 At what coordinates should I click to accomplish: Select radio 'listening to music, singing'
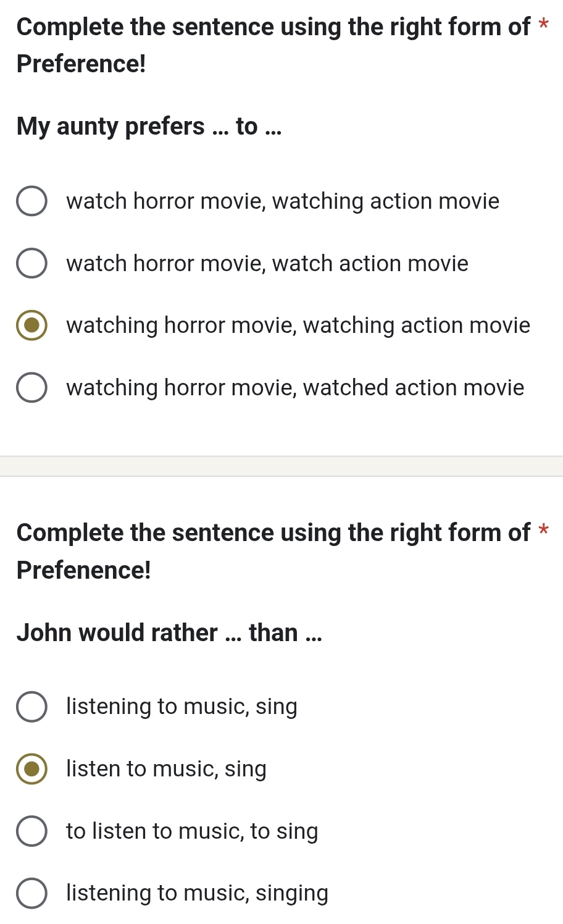coord(31,893)
